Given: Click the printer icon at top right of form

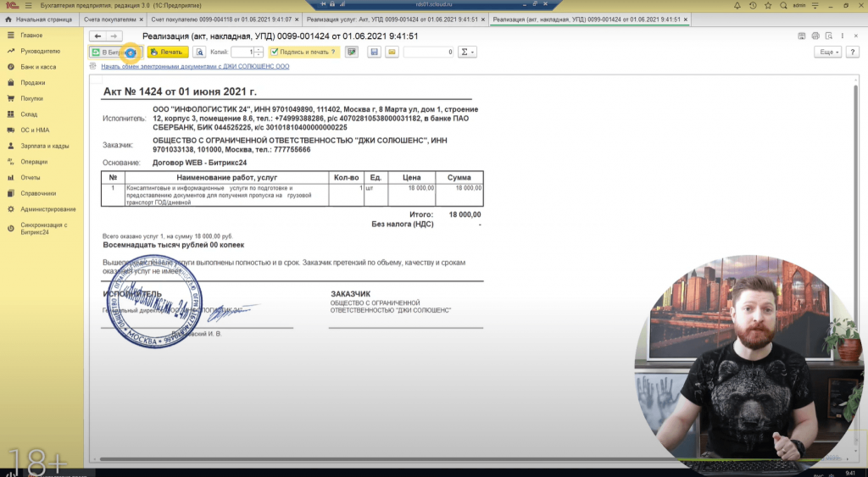Looking at the screenshot, I should [x=815, y=36].
